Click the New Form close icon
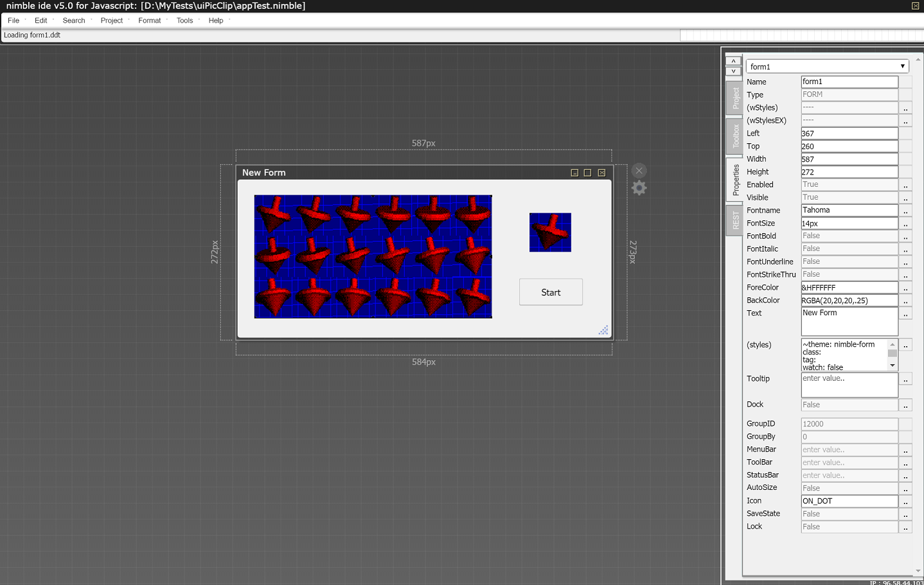The image size is (924, 585). click(601, 173)
